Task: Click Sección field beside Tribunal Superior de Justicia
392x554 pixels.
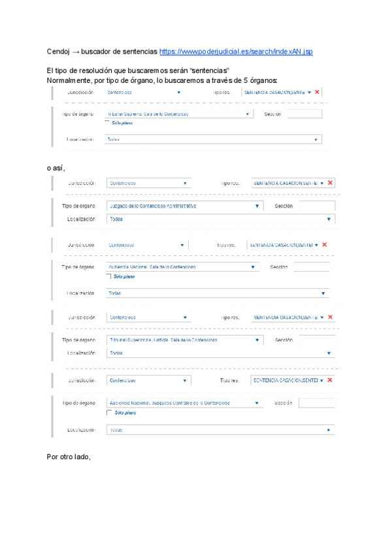Action: pyautogui.click(x=317, y=340)
